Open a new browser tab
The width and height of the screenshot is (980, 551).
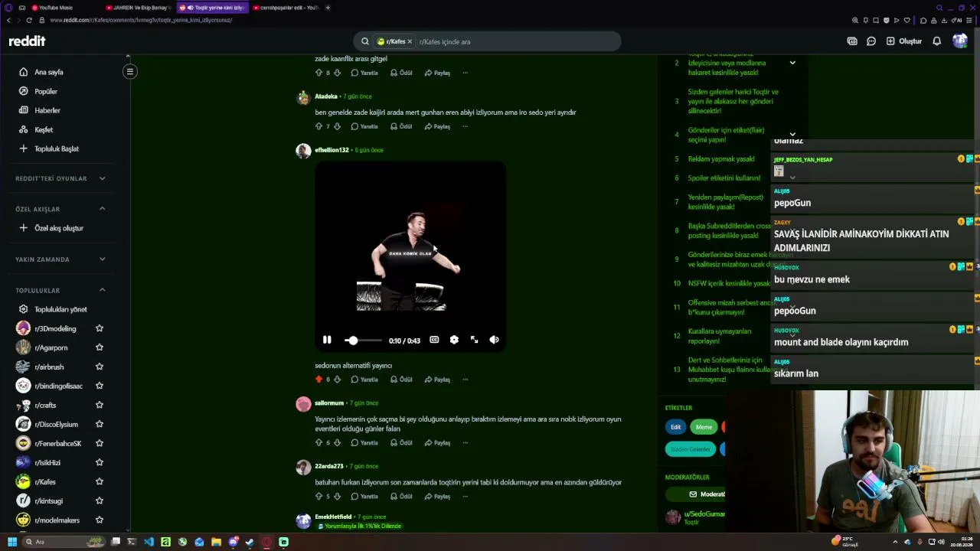coord(328,8)
